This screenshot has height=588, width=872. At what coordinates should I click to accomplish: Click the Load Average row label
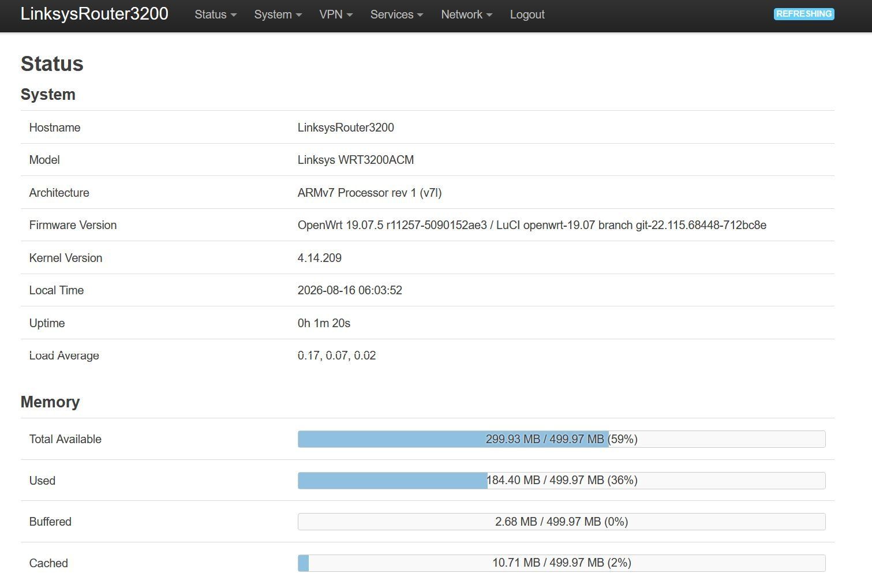click(x=64, y=355)
